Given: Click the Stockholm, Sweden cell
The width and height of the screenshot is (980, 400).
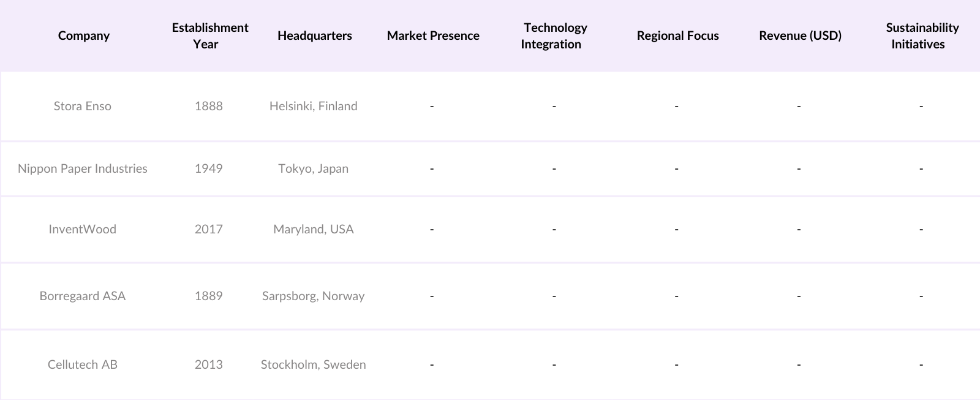Looking at the screenshot, I should point(313,364).
